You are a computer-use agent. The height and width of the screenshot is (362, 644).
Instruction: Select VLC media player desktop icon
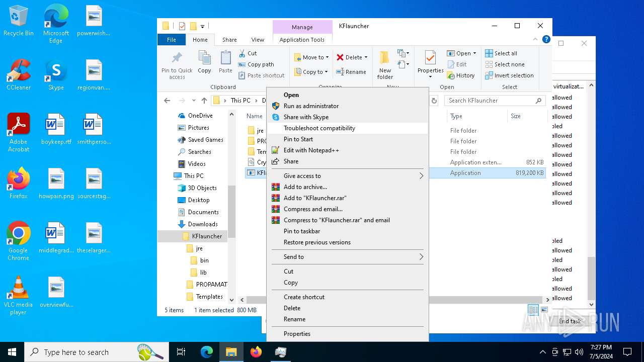pyautogui.click(x=18, y=296)
